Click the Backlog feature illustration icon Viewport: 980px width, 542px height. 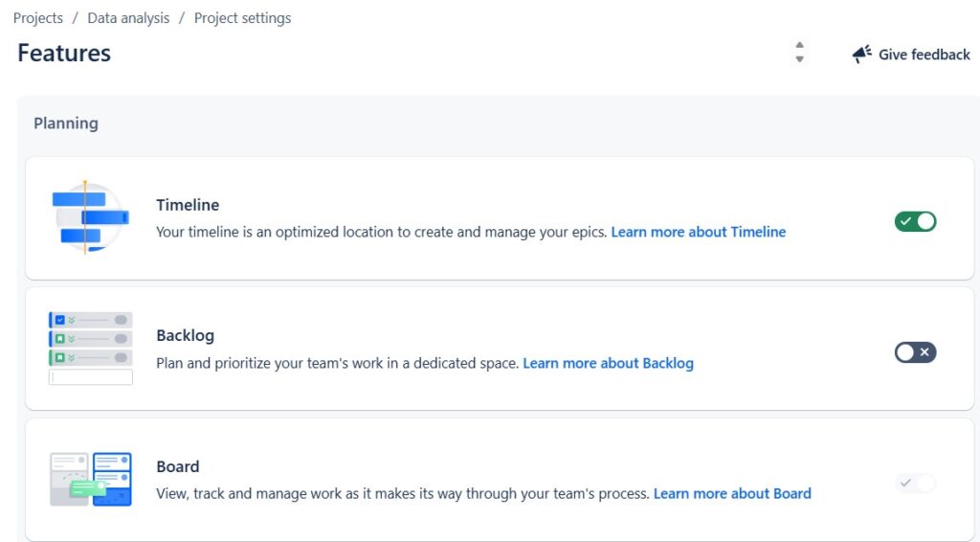(x=90, y=349)
